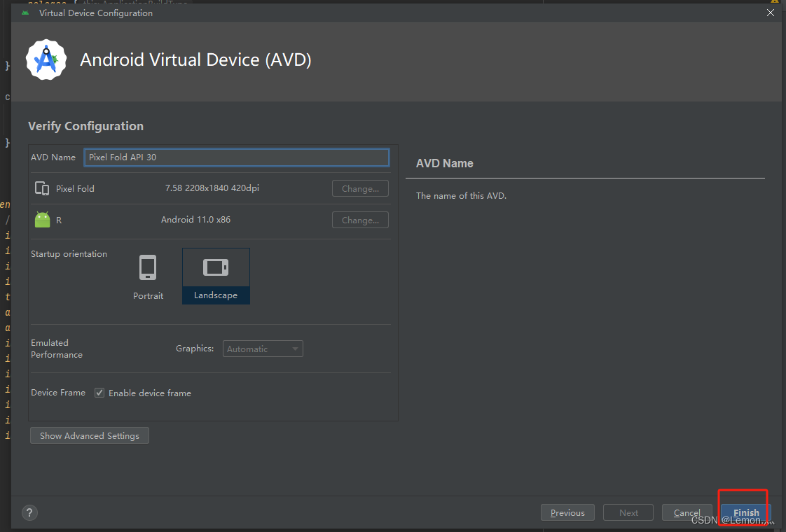Toggle Enable device frame checkbox

99,393
